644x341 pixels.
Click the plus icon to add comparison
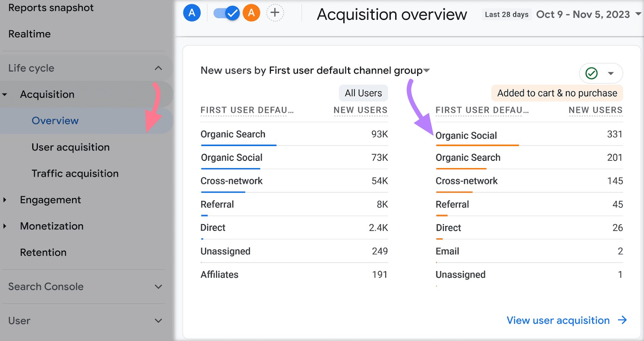click(x=275, y=13)
